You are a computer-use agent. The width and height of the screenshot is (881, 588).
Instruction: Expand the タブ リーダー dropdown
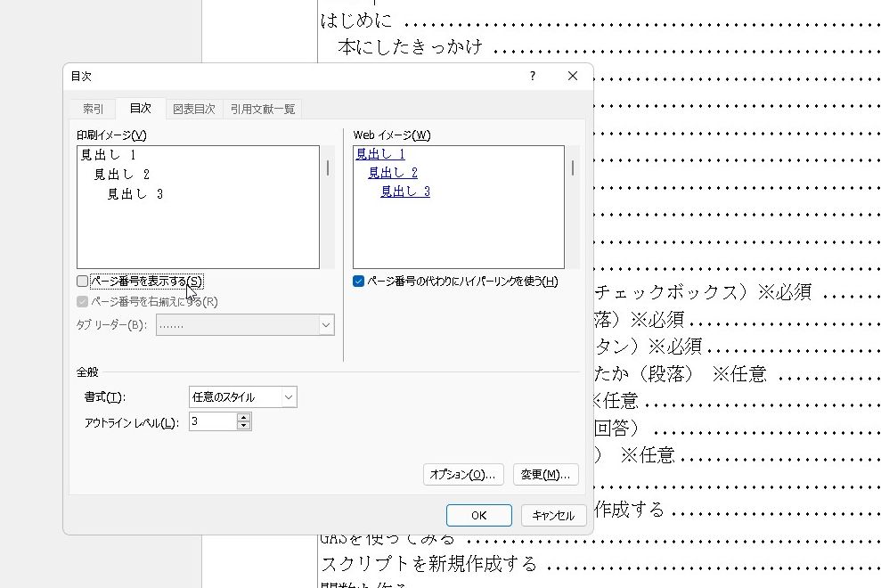[325, 325]
